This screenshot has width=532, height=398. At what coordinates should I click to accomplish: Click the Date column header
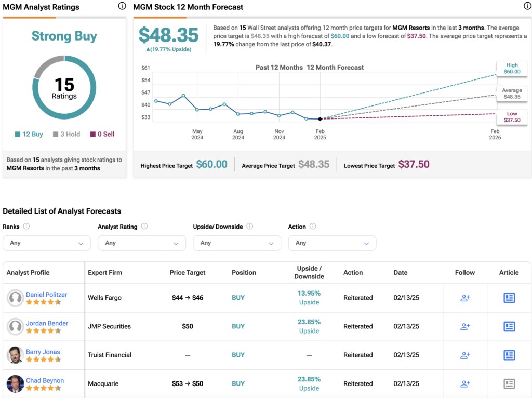tap(401, 272)
